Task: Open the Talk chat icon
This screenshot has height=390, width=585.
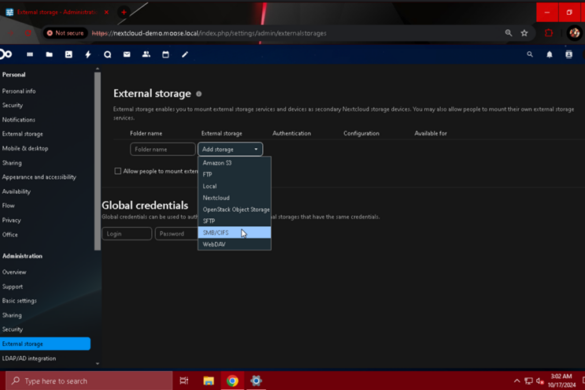Action: (x=107, y=54)
